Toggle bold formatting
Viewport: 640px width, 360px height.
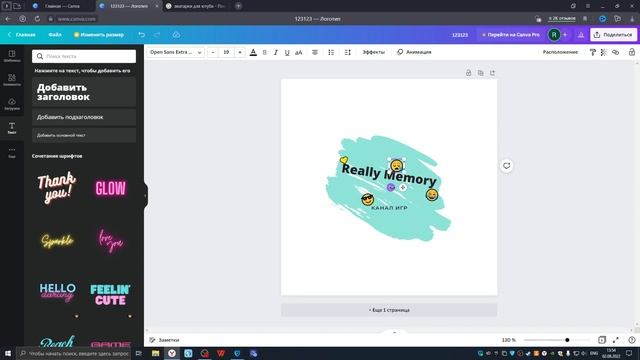click(x=264, y=52)
